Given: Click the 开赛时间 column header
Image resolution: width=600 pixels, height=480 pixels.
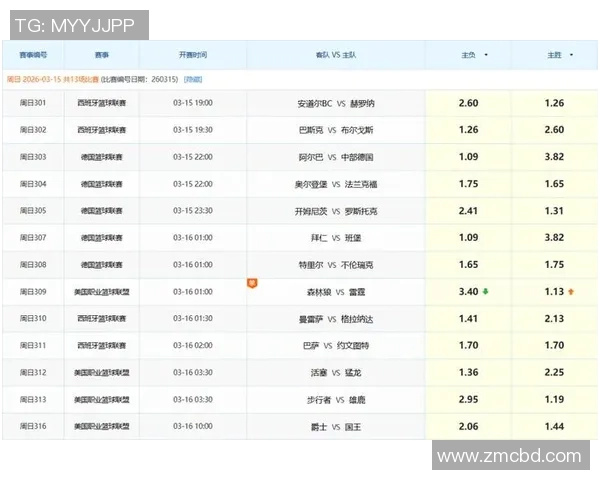Looking at the screenshot, I should click(x=193, y=55).
